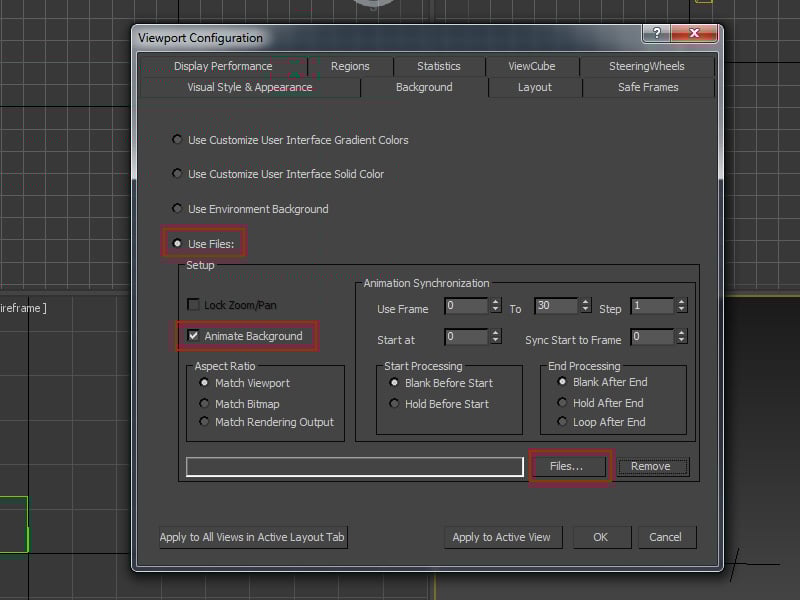The image size is (800, 600).
Task: Confirm with the OK button
Action: click(x=601, y=537)
